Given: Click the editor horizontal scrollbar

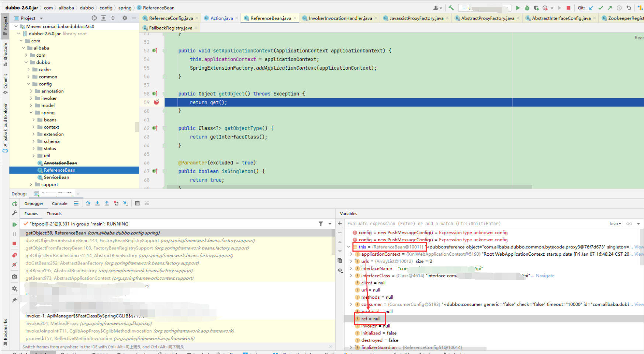Looking at the screenshot, I should (x=349, y=187).
